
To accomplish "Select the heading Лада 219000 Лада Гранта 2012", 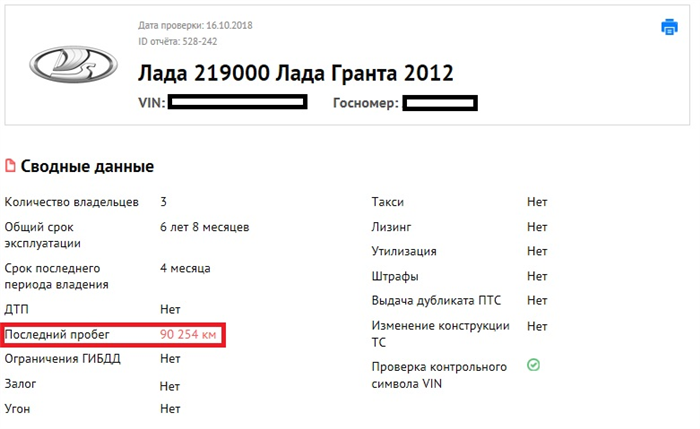I will pos(296,73).
